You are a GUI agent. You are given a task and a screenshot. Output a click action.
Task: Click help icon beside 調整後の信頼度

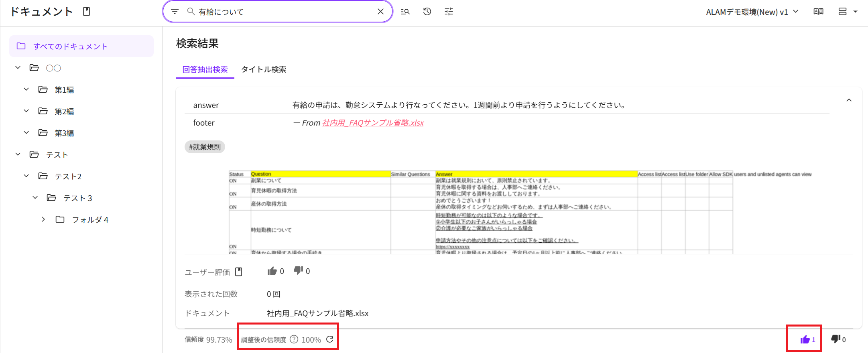294,339
